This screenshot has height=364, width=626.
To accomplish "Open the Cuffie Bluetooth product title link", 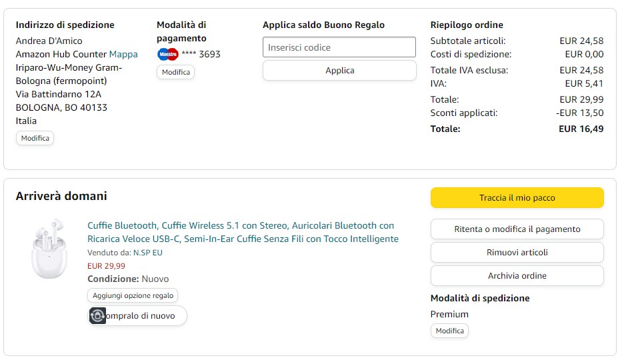I will coord(243,232).
